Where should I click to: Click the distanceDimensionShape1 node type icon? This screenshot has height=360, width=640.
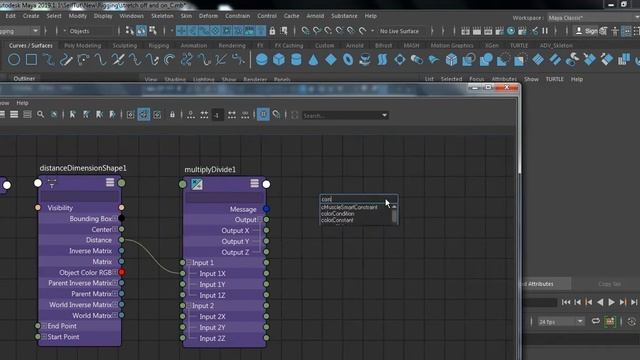(x=52, y=183)
